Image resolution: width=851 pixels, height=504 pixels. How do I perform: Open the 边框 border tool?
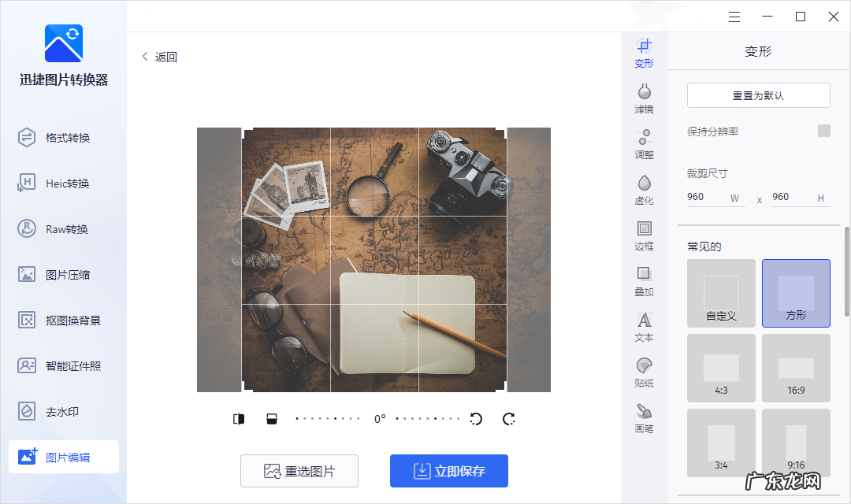tap(644, 235)
